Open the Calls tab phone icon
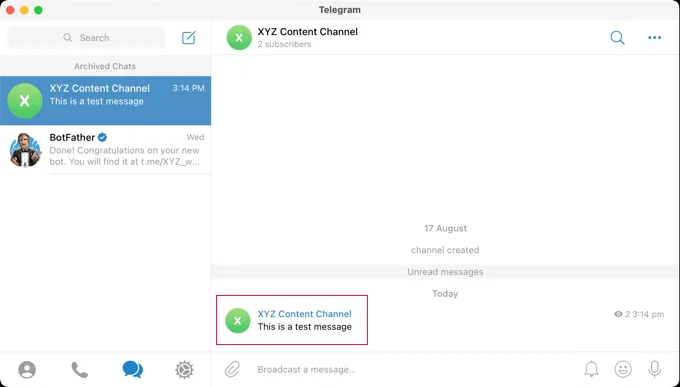 (79, 370)
